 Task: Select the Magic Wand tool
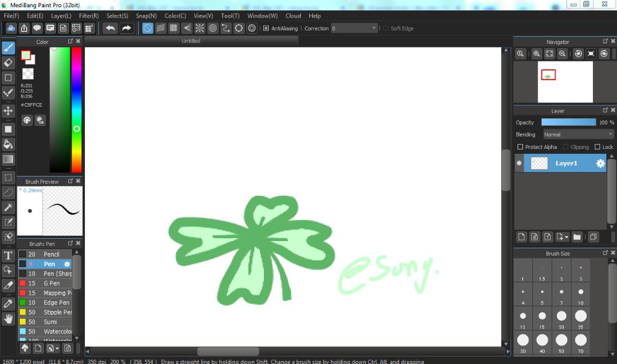coord(8,207)
